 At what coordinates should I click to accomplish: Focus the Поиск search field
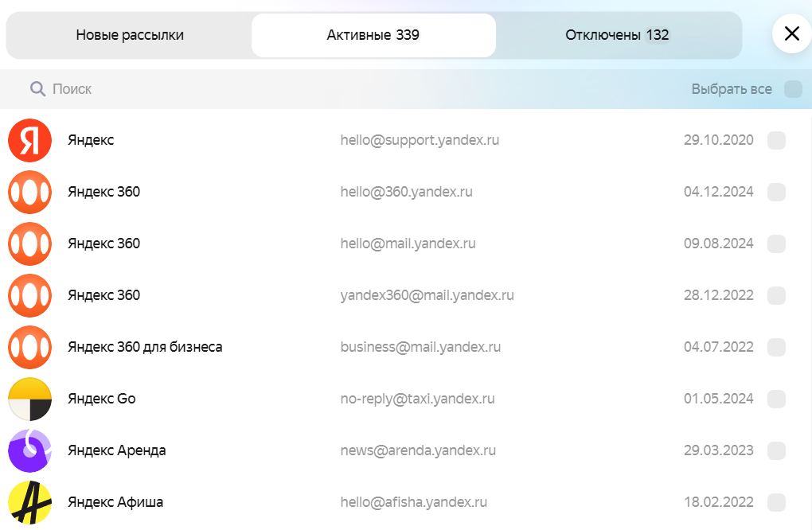239,89
